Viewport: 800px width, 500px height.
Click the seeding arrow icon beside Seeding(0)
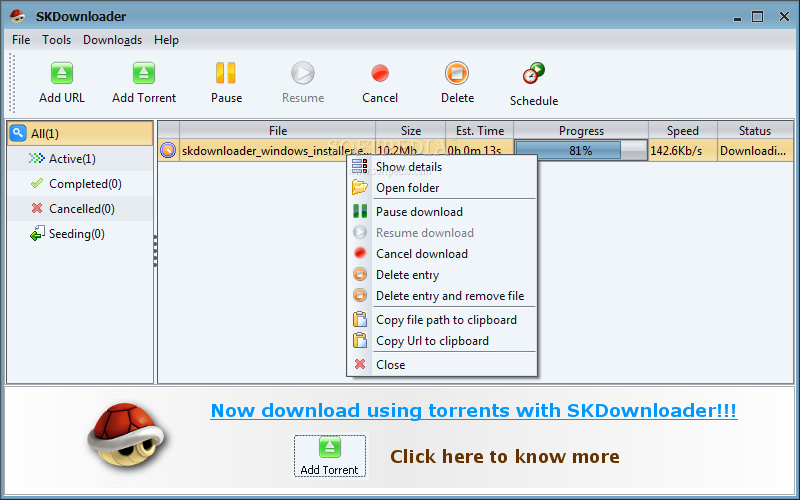[x=37, y=234]
